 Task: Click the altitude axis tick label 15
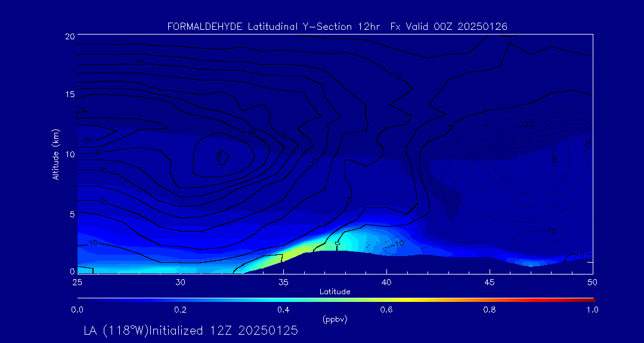click(x=69, y=94)
